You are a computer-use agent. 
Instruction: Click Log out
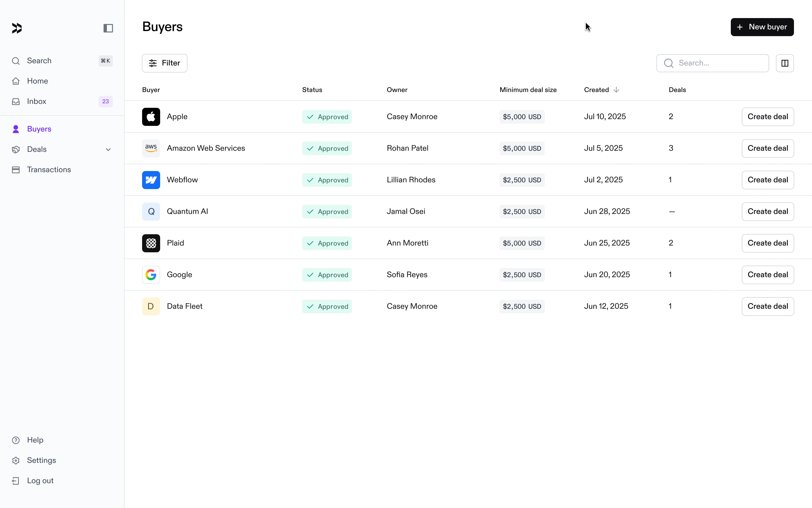(62, 481)
